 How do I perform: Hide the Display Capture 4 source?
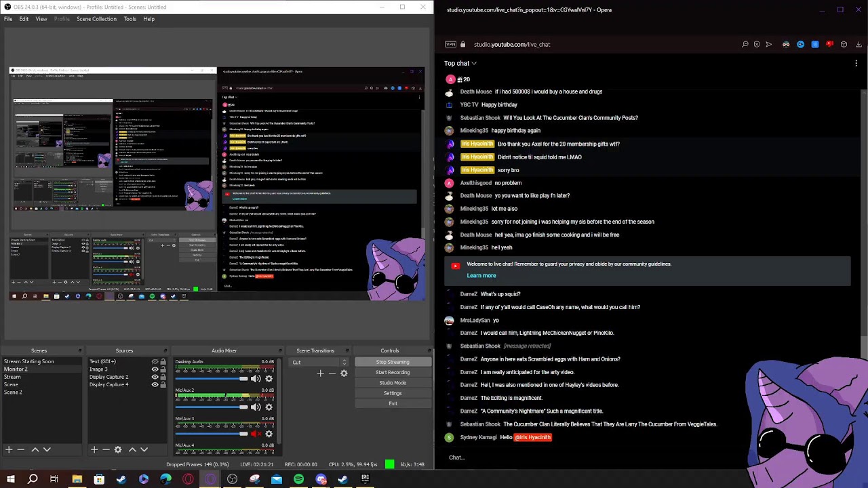pyautogui.click(x=155, y=384)
